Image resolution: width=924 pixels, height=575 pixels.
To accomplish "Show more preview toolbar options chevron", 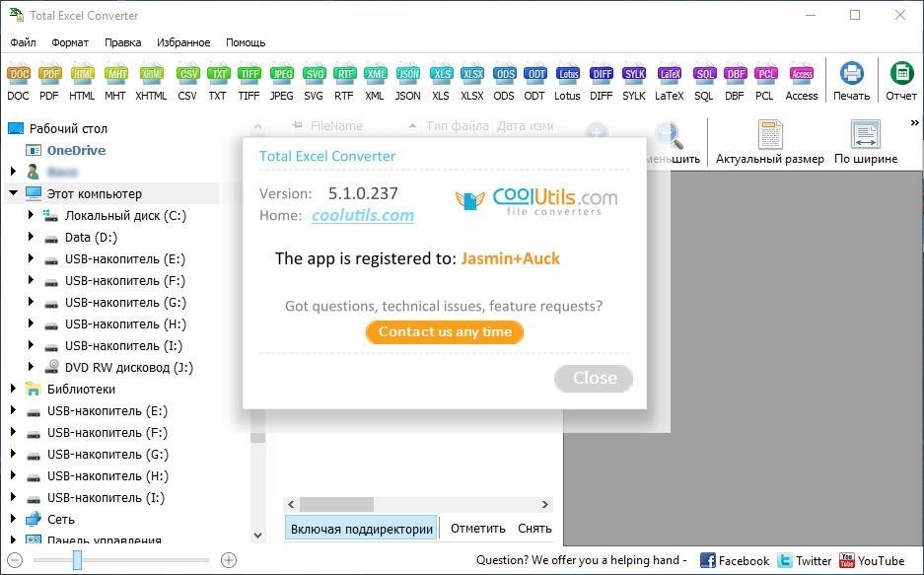I will (x=914, y=123).
